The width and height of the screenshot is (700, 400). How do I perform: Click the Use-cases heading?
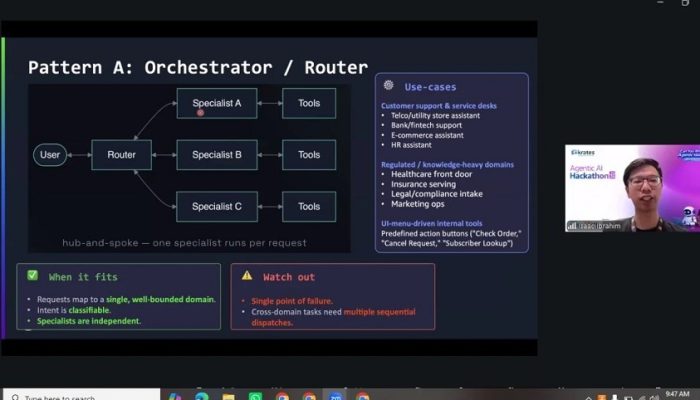430,87
